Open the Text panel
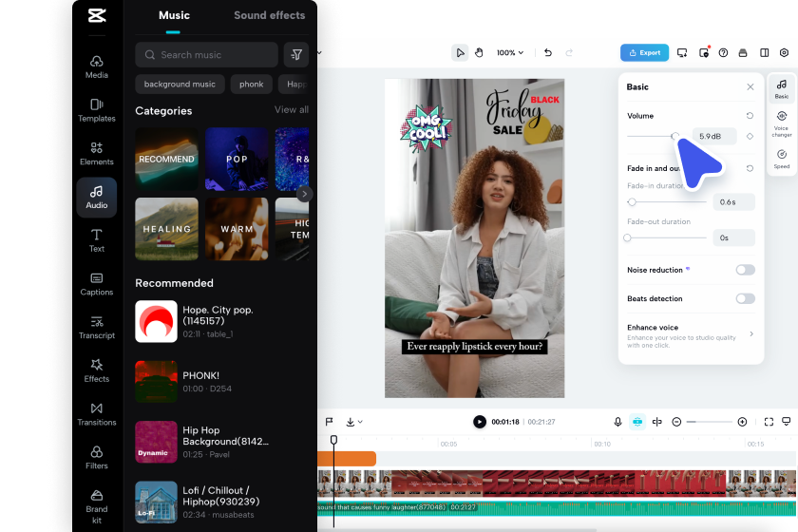The width and height of the screenshot is (798, 532). (97, 240)
